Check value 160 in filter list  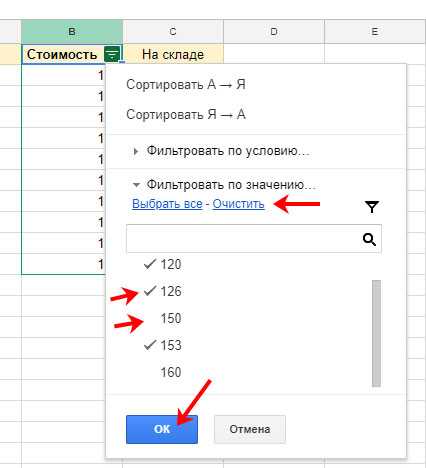tap(163, 372)
